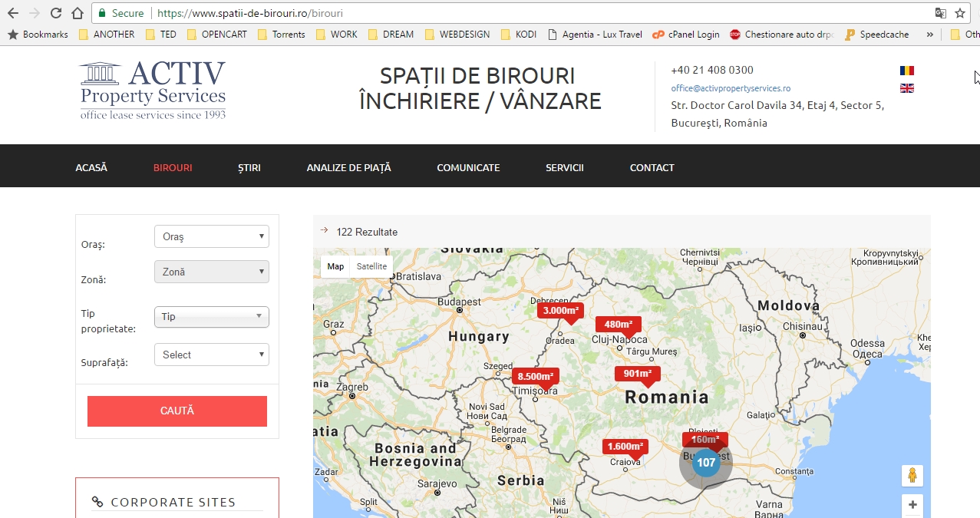Select the 480m² map marker at Cluj-Napoca
This screenshot has height=518, width=980.
click(x=618, y=325)
